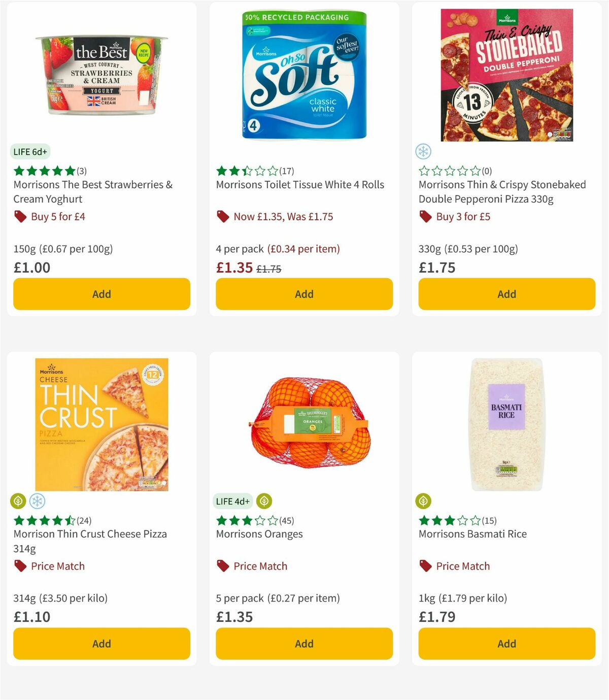Open the reviews count (45) for Morrisons Oranges
Viewport: 609px width, 700px height.
287,520
